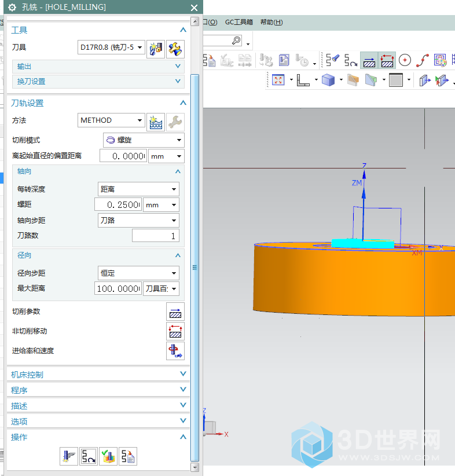This screenshot has width=455, height=476.
Task: Click the Generate tool path icon
Action: [x=69, y=456]
